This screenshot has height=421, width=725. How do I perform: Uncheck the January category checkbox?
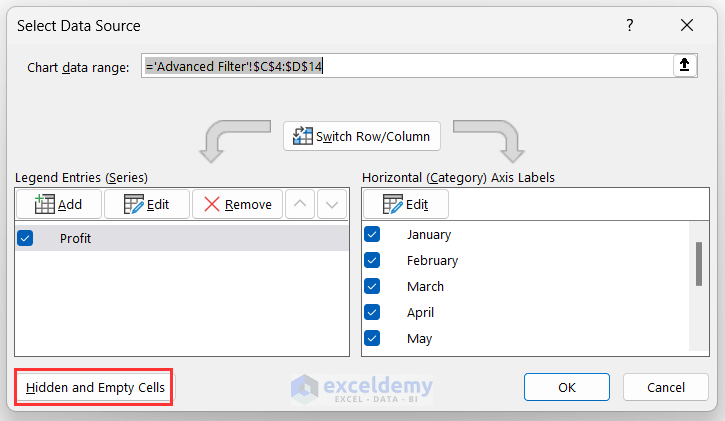click(x=372, y=234)
